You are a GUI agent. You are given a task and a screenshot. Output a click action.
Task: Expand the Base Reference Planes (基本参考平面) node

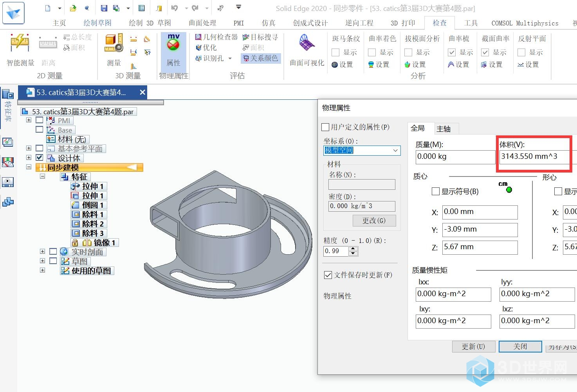(x=29, y=148)
